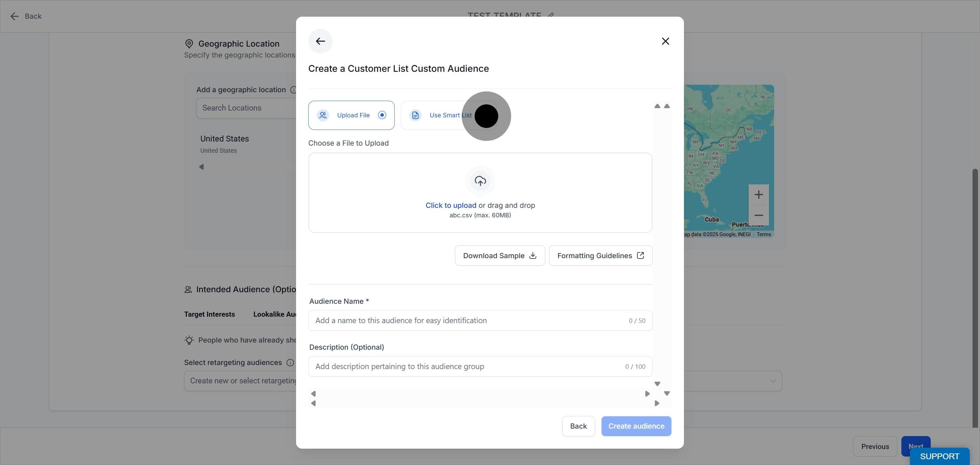980x465 pixels.
Task: Click the Search Locations field
Action: [246, 108]
